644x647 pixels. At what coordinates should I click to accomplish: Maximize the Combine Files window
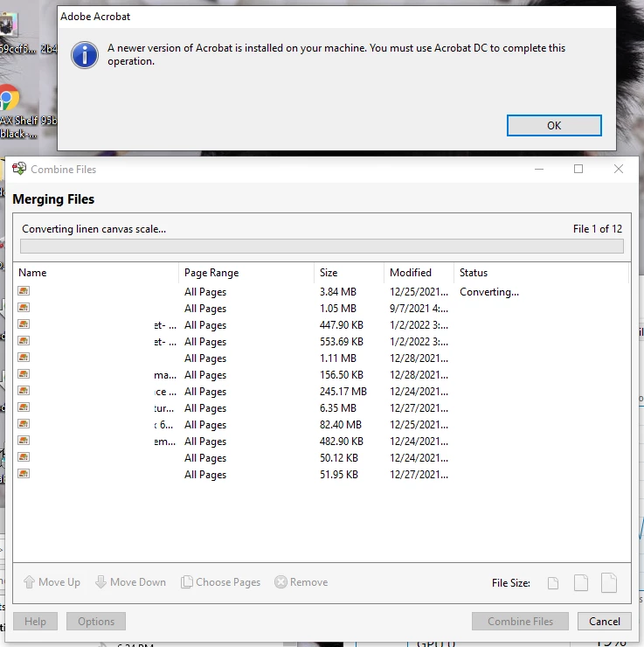pyautogui.click(x=578, y=169)
